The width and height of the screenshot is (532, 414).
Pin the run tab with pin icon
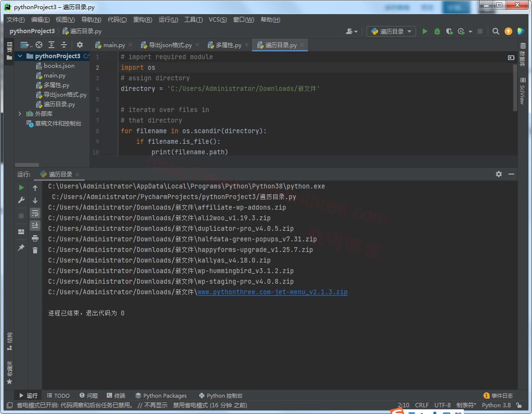[21, 248]
